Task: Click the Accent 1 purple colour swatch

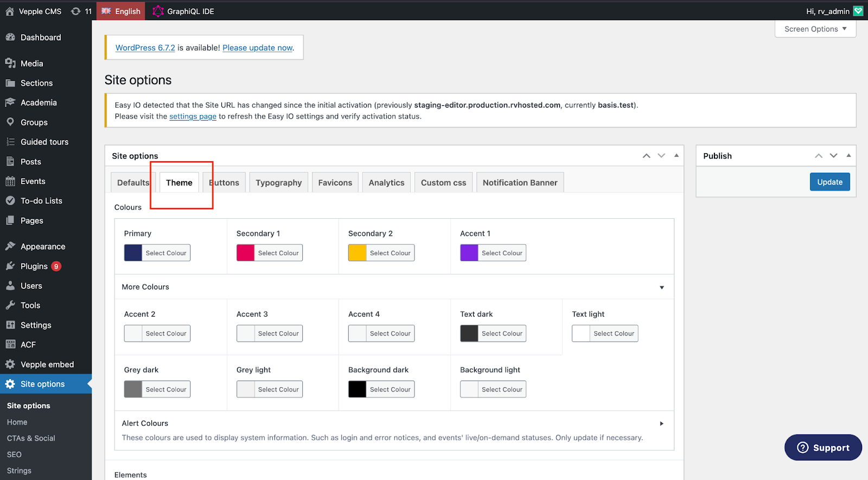Action: click(x=469, y=253)
